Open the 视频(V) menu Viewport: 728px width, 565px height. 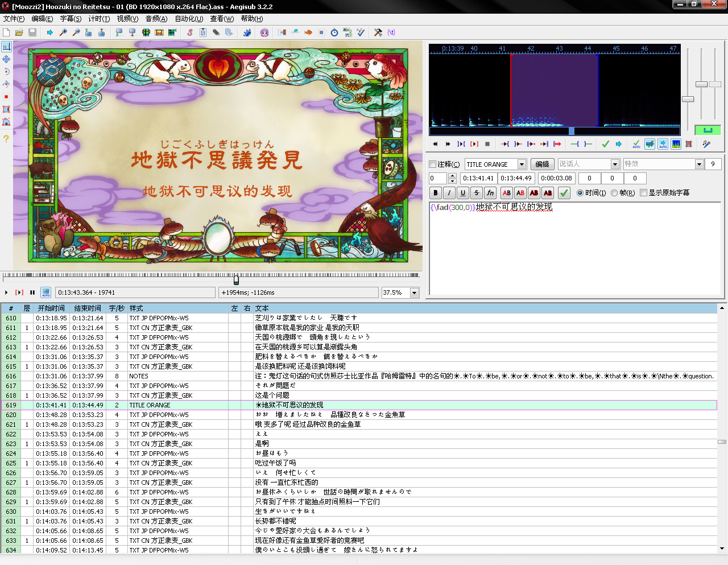pyautogui.click(x=127, y=19)
